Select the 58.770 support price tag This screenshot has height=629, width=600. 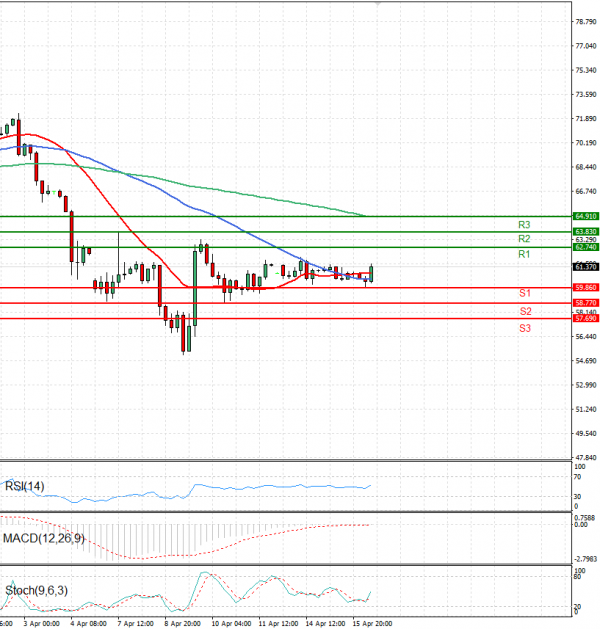586,303
